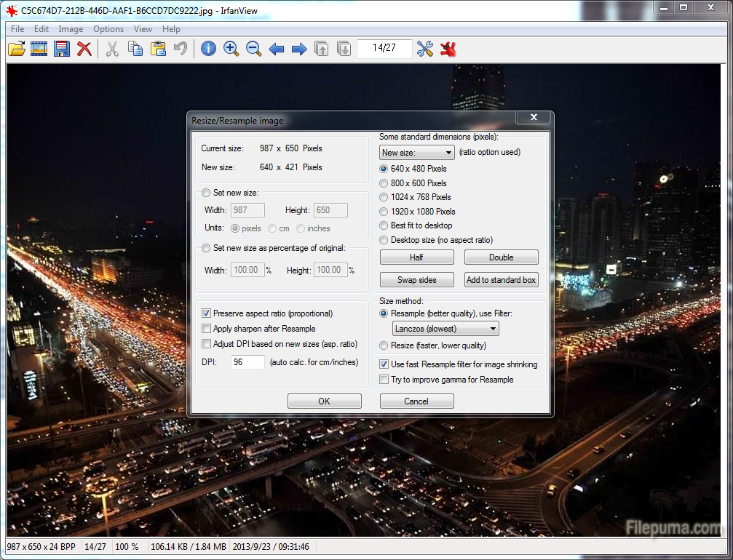Image resolution: width=733 pixels, height=560 pixels.
Task: Open the Image menu
Action: [x=71, y=29]
